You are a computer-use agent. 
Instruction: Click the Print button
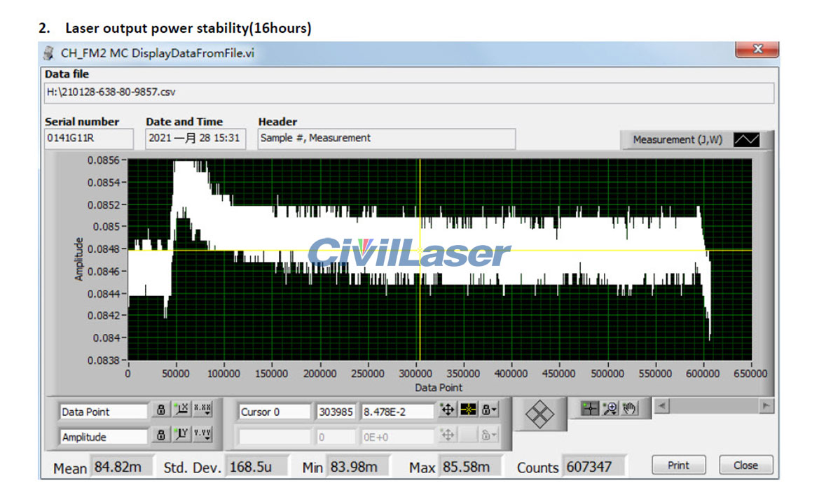click(x=678, y=465)
